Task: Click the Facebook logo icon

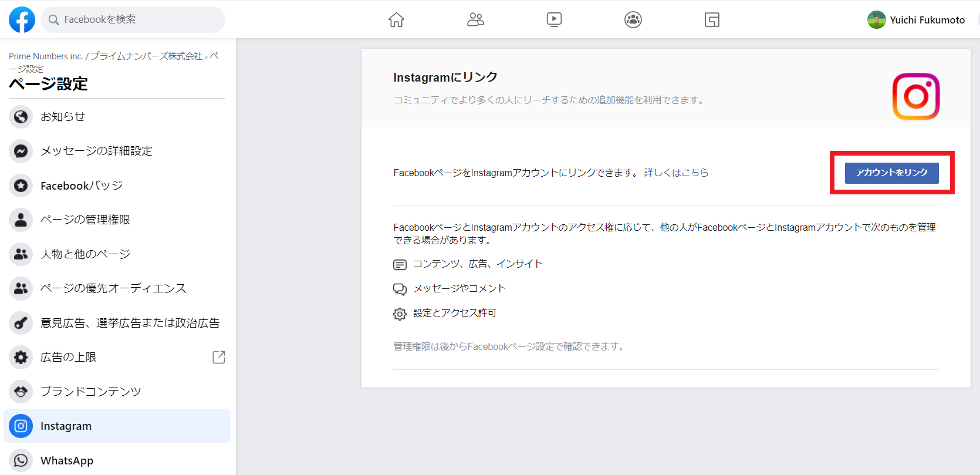Action: pyautogui.click(x=22, y=19)
